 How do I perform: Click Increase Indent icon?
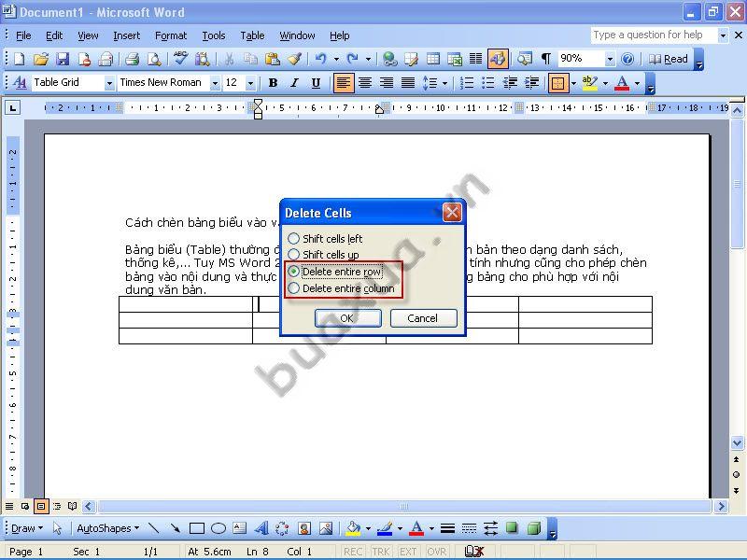pos(531,83)
